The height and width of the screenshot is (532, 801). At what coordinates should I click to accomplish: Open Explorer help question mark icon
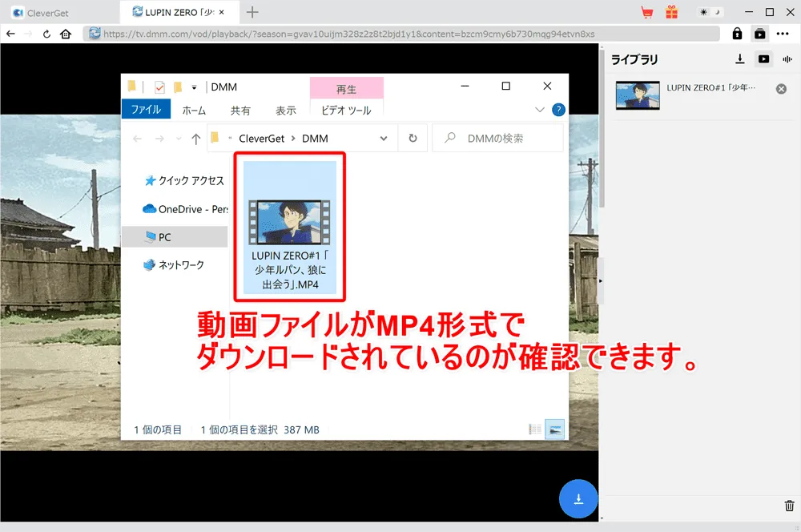(558, 110)
